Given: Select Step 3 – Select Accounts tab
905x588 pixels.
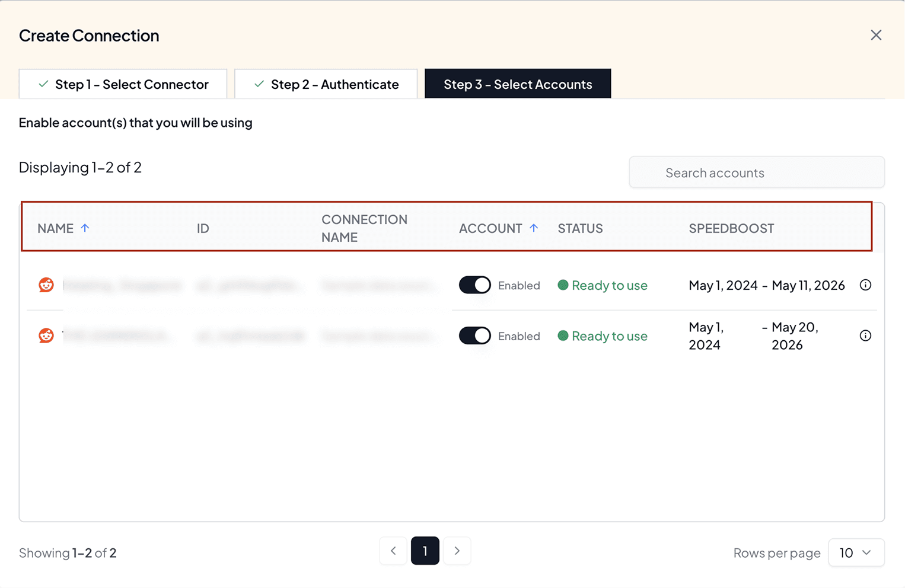Looking at the screenshot, I should [x=518, y=84].
